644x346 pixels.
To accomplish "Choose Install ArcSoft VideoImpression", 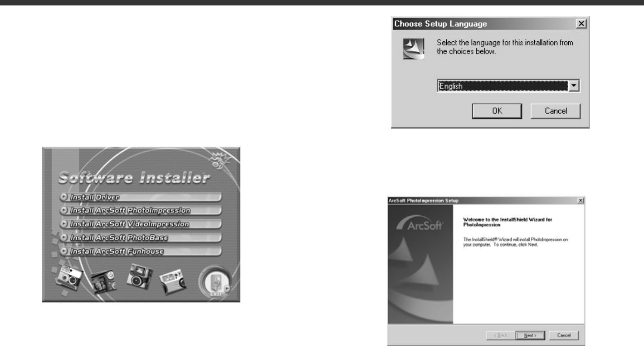I will [141, 224].
